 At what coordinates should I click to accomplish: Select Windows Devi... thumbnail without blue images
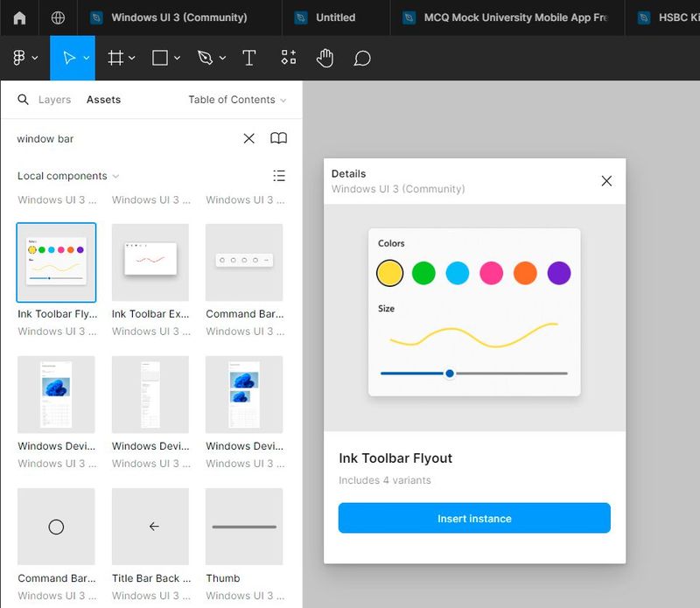150,395
